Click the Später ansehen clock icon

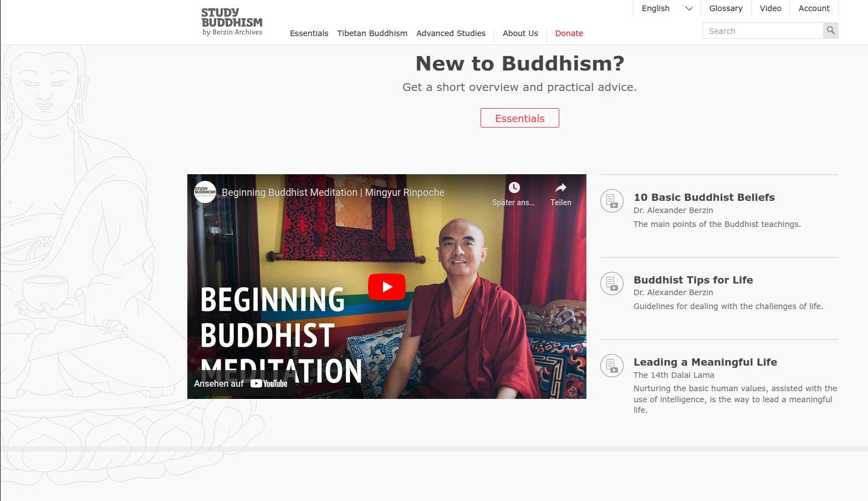coord(514,188)
